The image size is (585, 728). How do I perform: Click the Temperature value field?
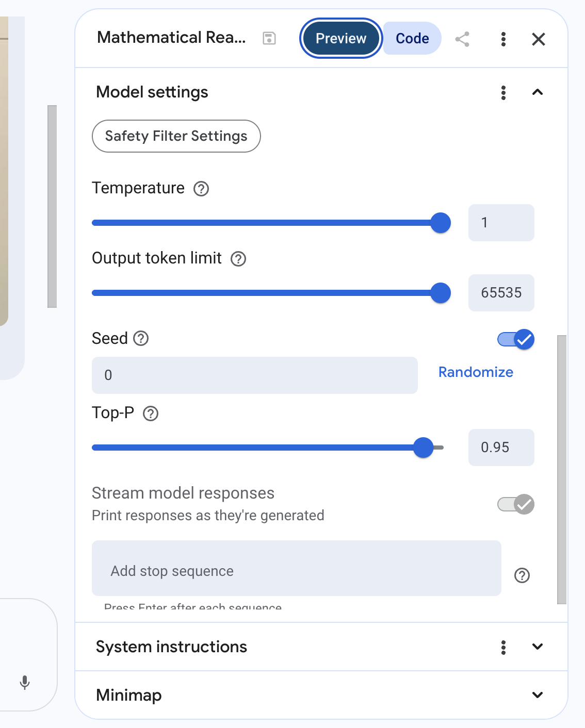(501, 223)
